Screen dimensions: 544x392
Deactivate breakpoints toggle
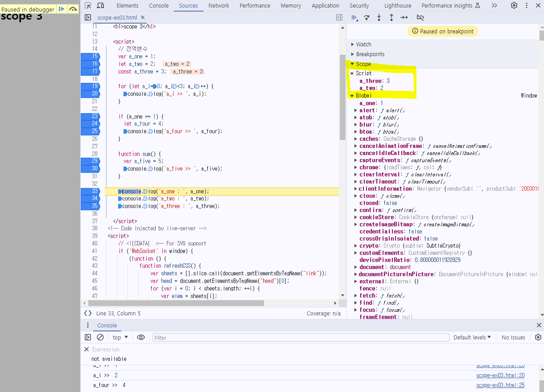pos(420,17)
